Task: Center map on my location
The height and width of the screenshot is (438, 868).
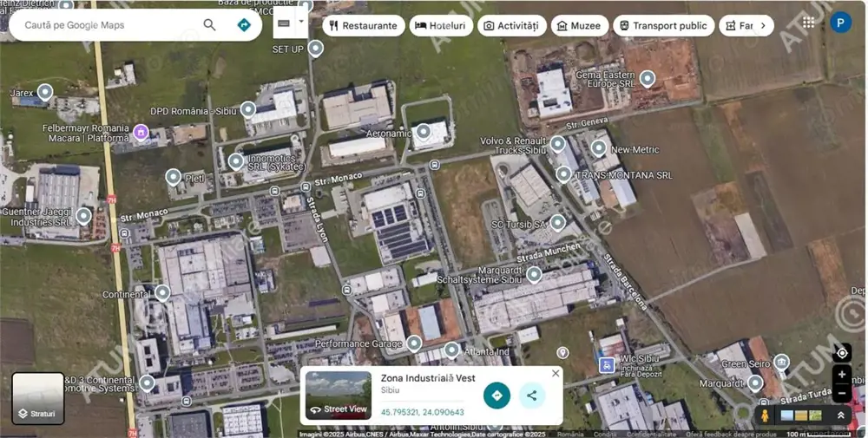Action: 842,352
